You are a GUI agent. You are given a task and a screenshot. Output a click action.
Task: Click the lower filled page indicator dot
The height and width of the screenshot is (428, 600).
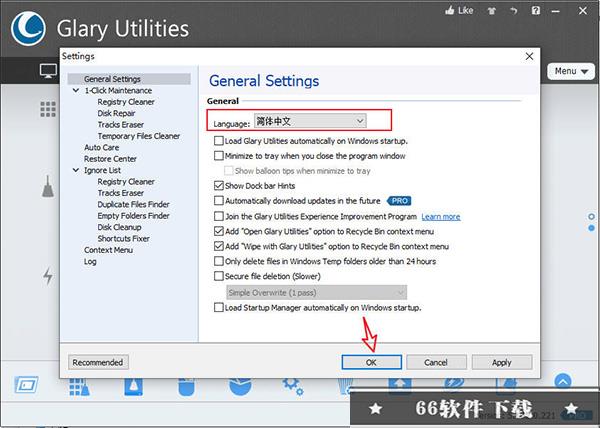click(592, 228)
